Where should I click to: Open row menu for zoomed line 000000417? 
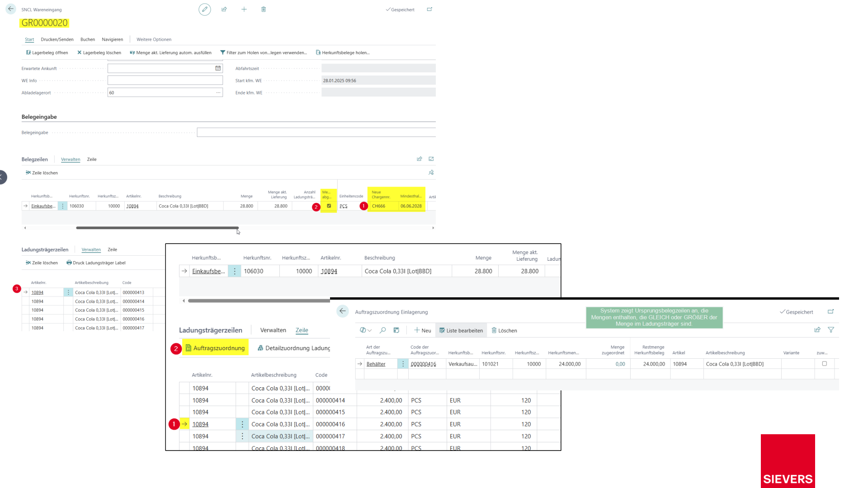tap(242, 436)
